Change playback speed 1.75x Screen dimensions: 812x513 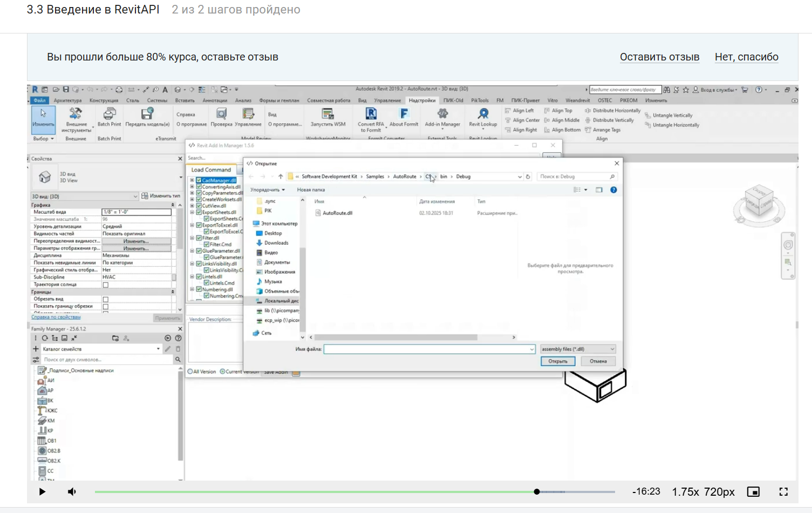[x=685, y=491]
